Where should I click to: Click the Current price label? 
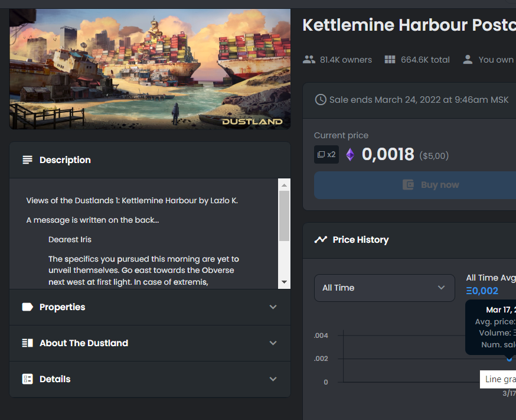click(341, 135)
